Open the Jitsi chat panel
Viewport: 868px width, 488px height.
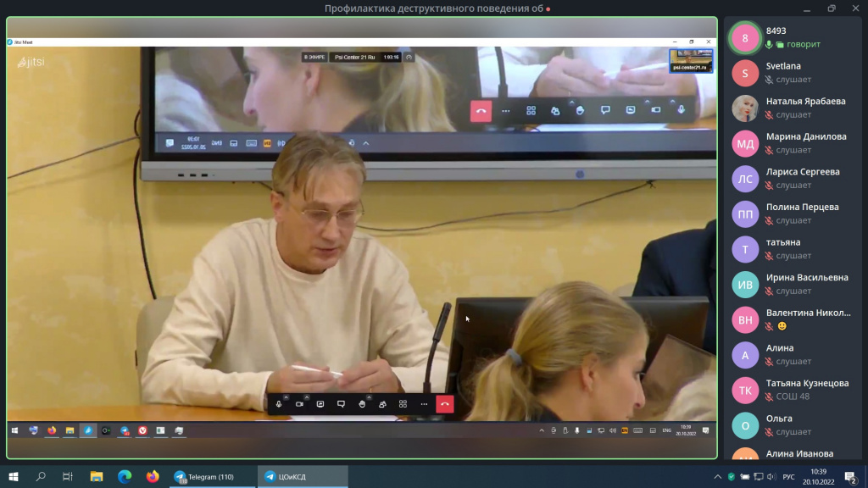[341, 404]
